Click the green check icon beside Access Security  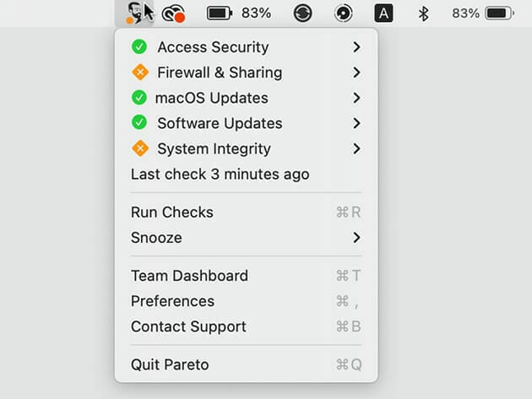pos(139,47)
